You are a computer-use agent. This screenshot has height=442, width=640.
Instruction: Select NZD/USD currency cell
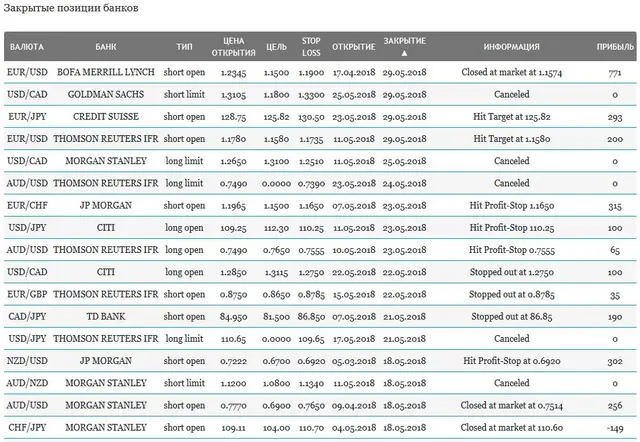pyautogui.click(x=27, y=361)
